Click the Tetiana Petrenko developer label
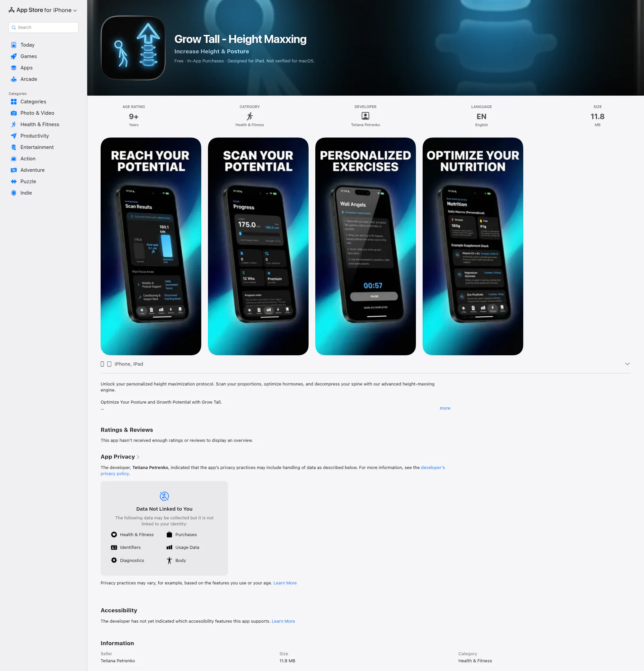 coord(365,125)
